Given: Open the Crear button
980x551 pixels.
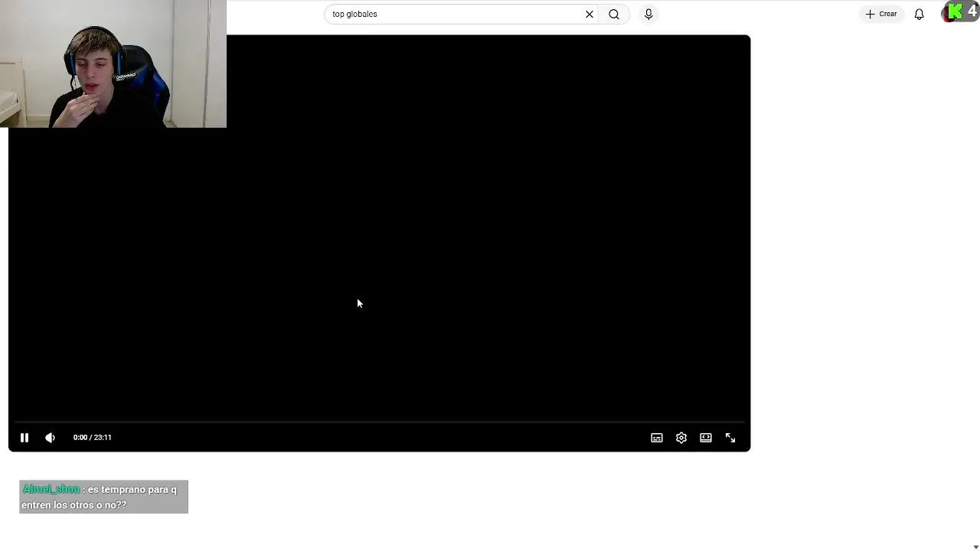Looking at the screenshot, I should pos(881,14).
